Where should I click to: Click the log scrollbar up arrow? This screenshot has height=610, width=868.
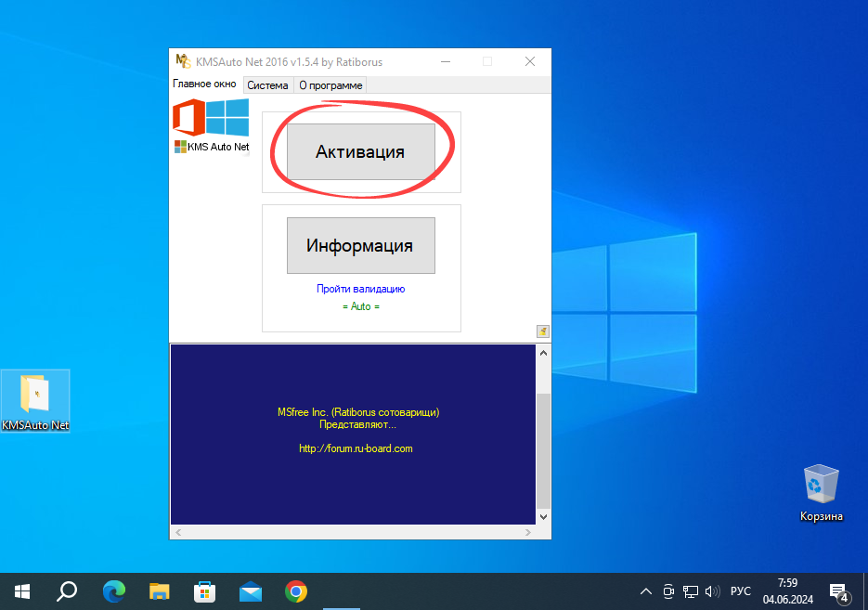(544, 353)
